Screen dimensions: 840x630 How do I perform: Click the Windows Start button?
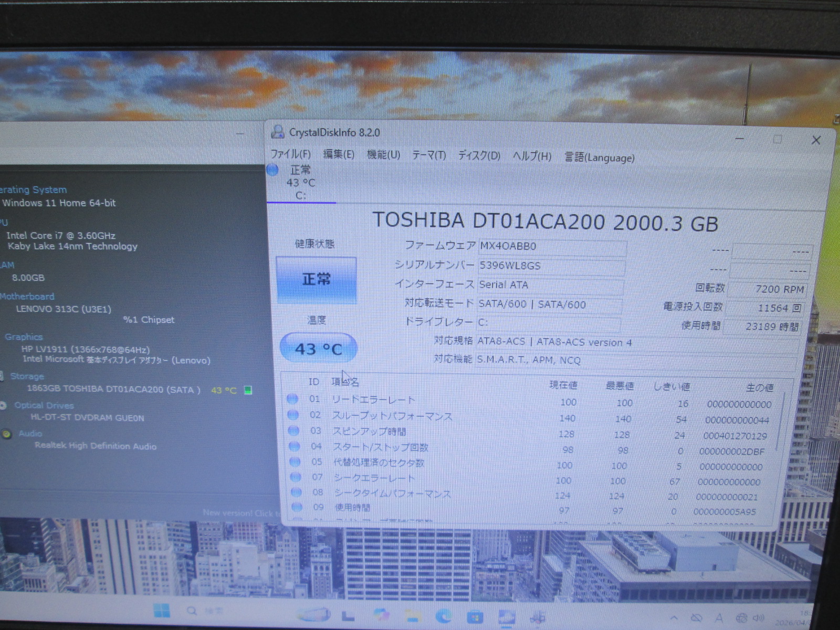point(162,611)
